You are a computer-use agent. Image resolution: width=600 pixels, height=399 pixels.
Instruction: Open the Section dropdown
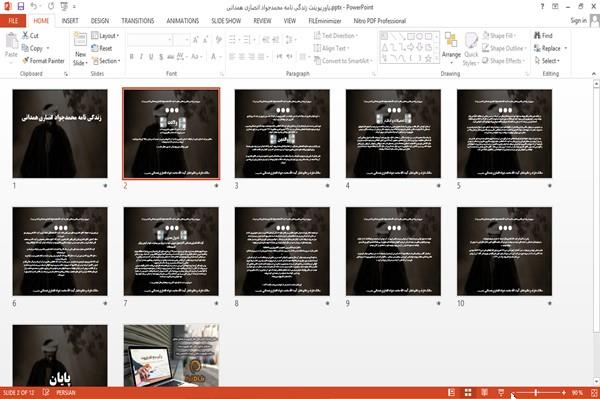coord(106,60)
